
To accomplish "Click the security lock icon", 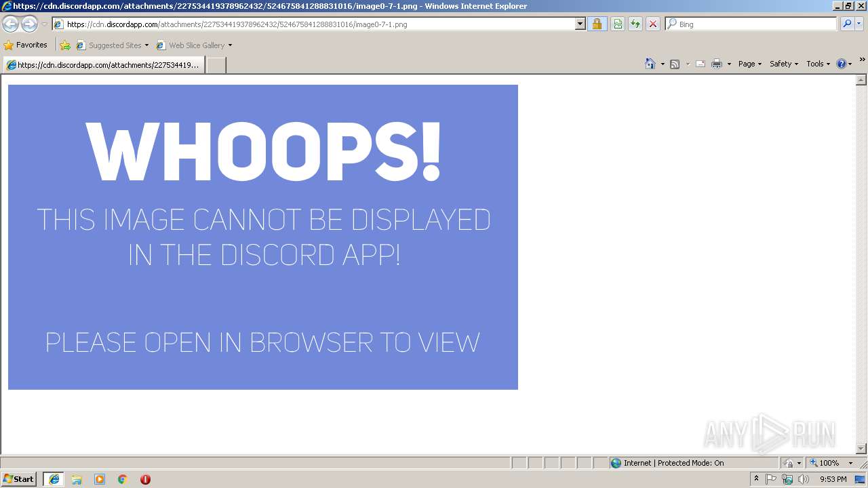I will pos(597,24).
